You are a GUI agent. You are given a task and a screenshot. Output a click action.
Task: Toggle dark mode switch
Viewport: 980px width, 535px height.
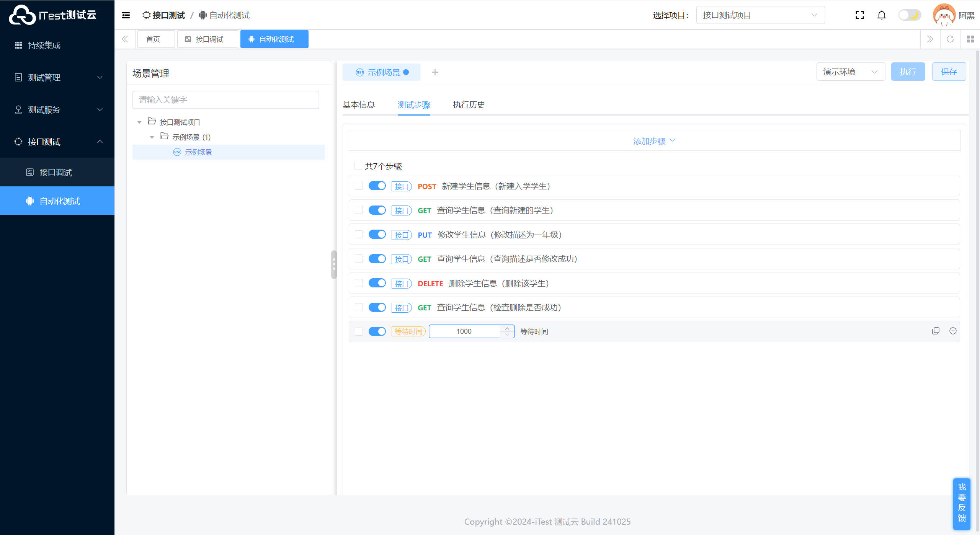(x=910, y=15)
